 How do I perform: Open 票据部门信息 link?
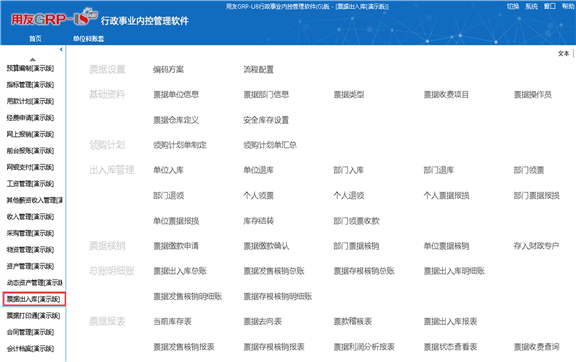[266, 95]
